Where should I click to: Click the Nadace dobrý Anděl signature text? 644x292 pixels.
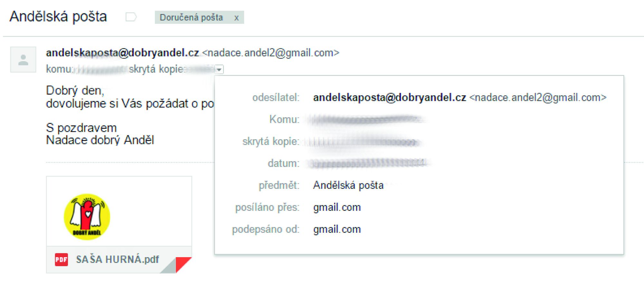tap(100, 140)
